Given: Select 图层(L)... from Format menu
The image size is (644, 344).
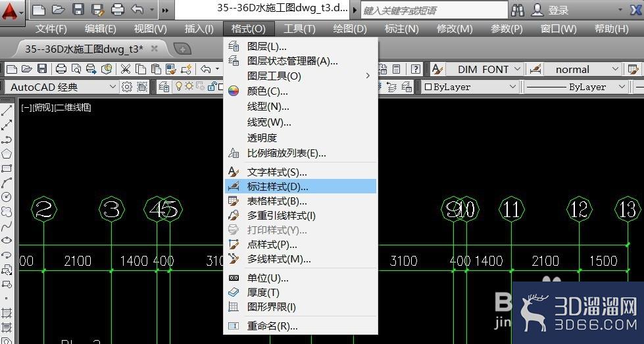Looking at the screenshot, I should coord(301,47).
